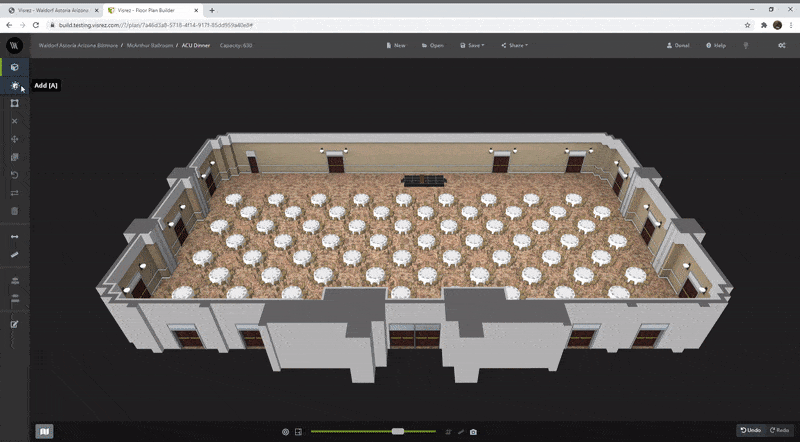Viewport: 800px width, 442px height.
Task: Click the Duplicate tool in sidebar
Action: pyautogui.click(x=14, y=157)
